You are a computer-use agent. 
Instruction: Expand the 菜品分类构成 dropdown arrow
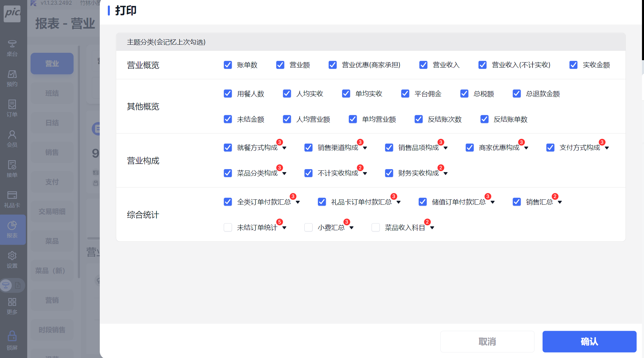click(x=285, y=173)
